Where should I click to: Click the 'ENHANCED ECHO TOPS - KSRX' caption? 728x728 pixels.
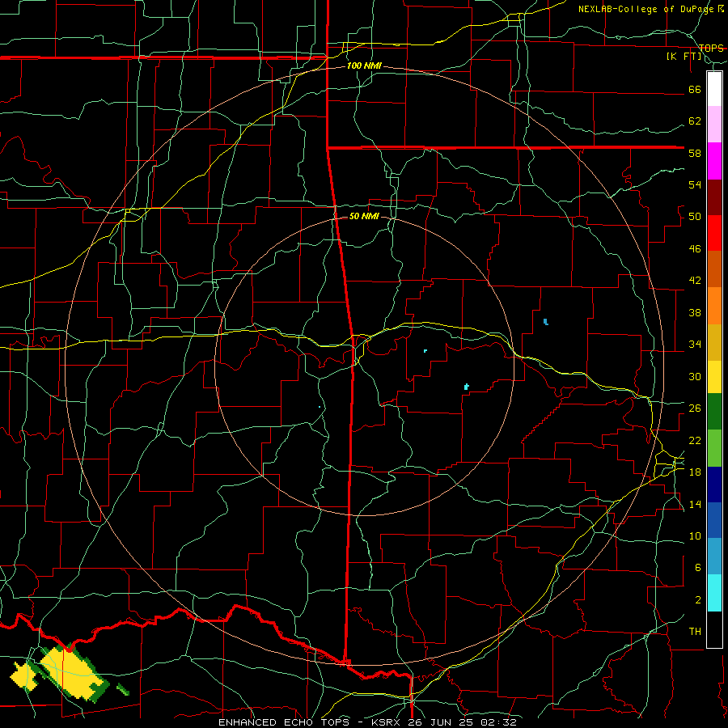click(311, 722)
